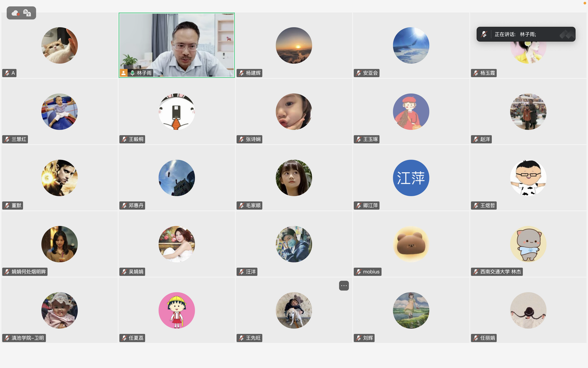Select 林子雨's live video tile
588x368 pixels.
[177, 45]
